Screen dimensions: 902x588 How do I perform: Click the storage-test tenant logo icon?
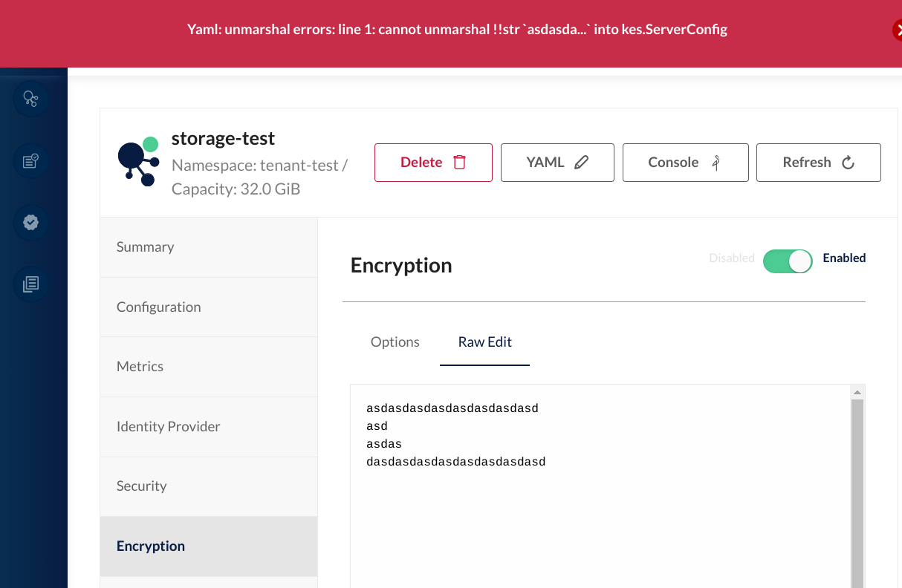[138, 162]
